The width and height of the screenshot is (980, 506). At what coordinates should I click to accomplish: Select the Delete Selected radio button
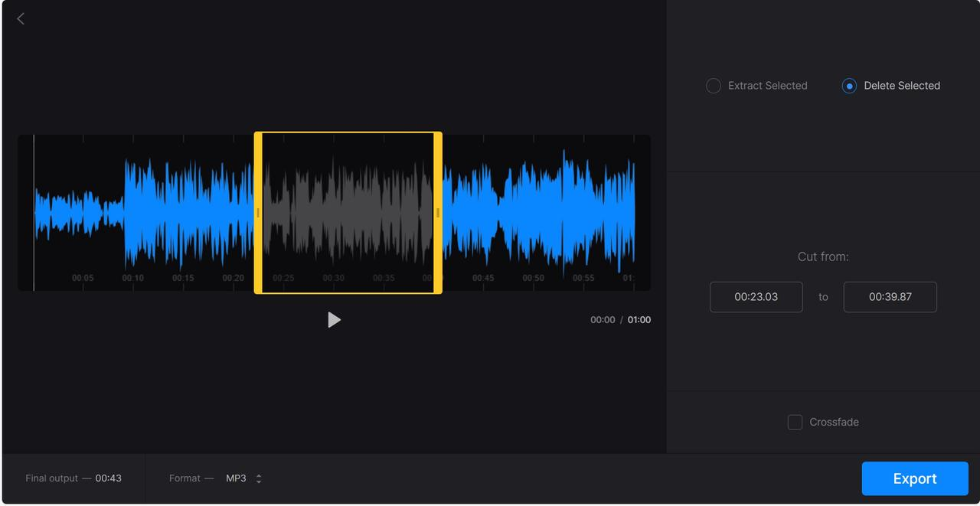(x=849, y=86)
